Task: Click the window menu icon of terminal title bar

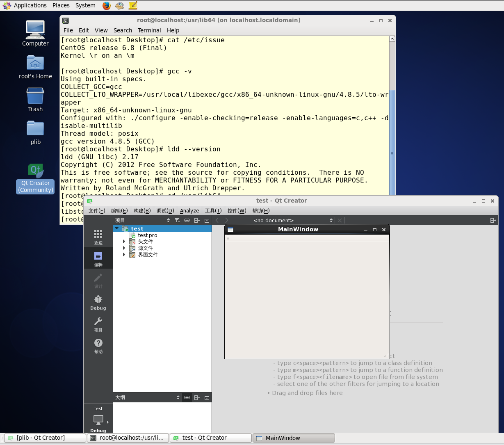Action: point(66,21)
